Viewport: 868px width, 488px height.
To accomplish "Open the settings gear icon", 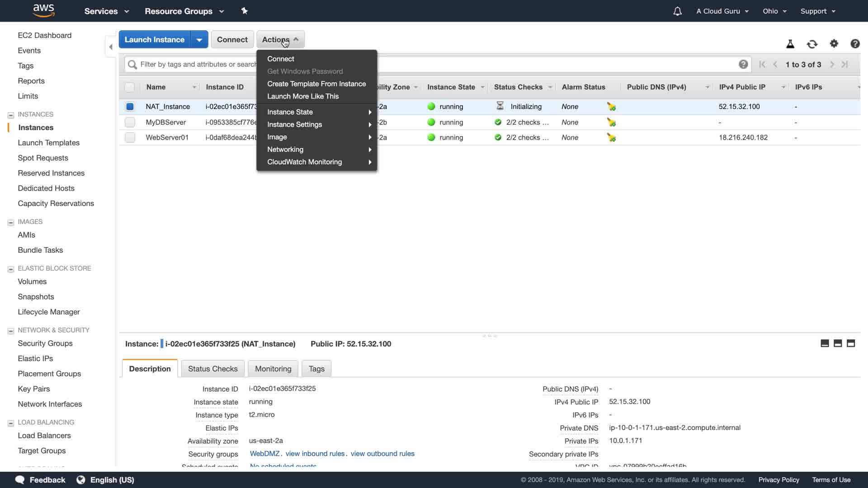I will [834, 43].
